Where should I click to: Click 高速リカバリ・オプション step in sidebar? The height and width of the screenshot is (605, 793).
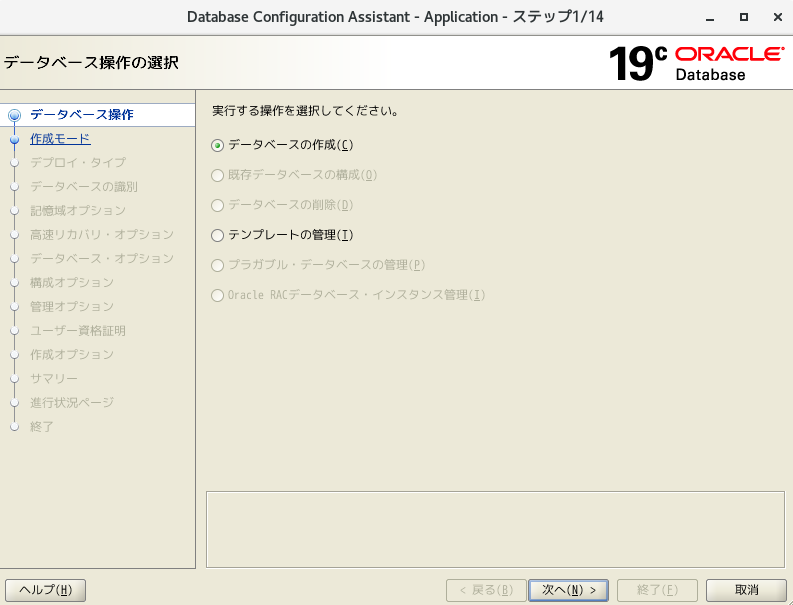click(102, 235)
